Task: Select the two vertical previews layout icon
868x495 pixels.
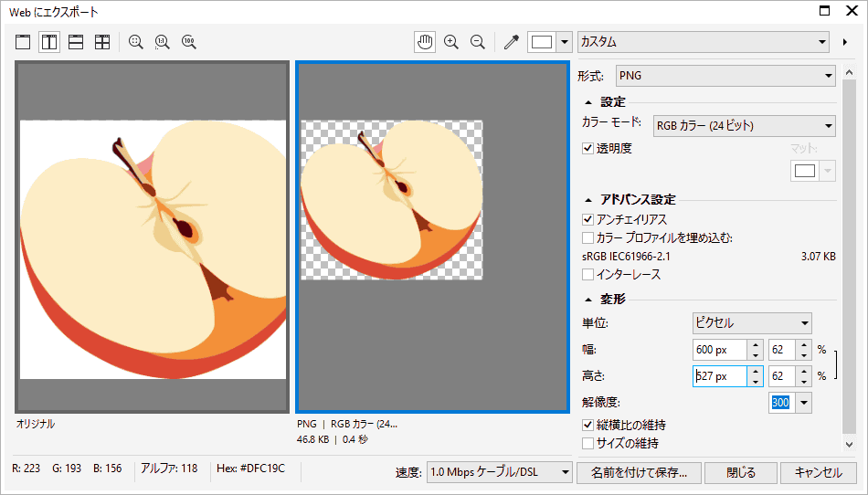Action: pos(49,42)
